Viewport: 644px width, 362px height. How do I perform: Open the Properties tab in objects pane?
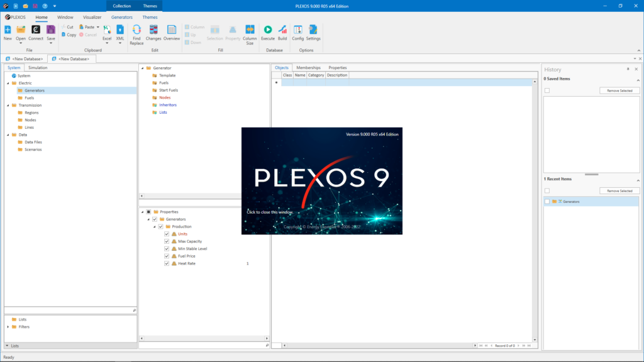(338, 68)
